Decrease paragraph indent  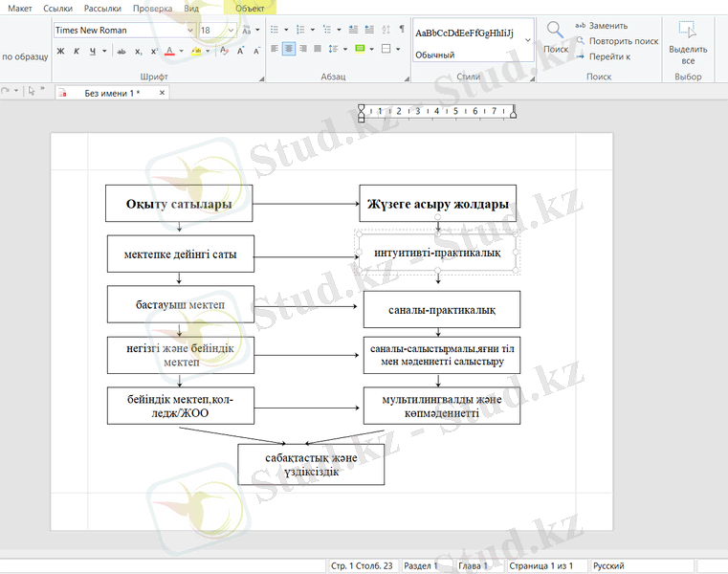[369, 30]
